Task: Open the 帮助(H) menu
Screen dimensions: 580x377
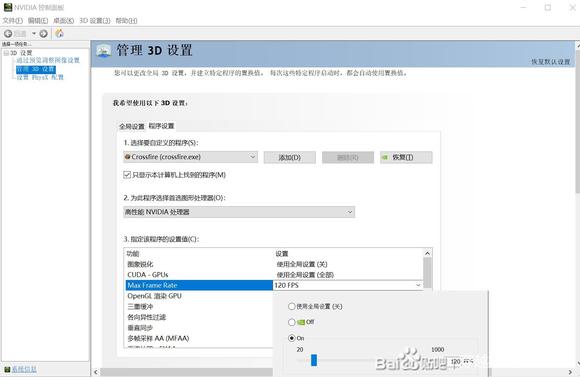Action: 126,21
